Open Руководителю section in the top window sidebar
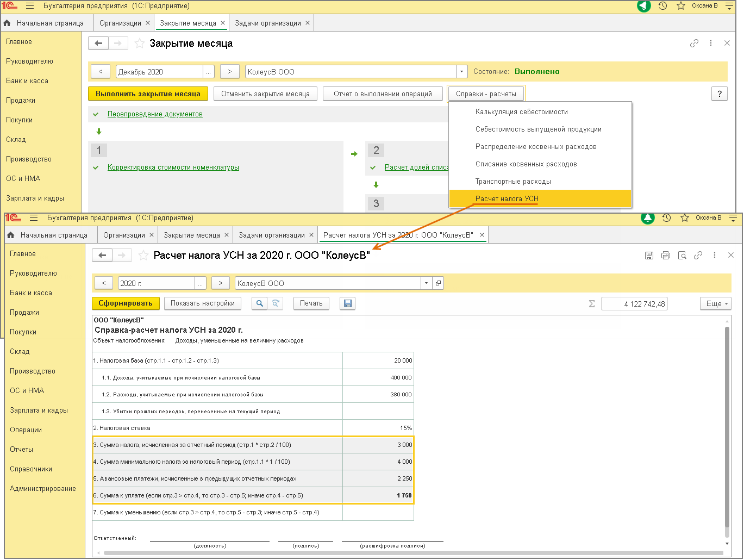The height and width of the screenshot is (560, 744). coord(29,61)
